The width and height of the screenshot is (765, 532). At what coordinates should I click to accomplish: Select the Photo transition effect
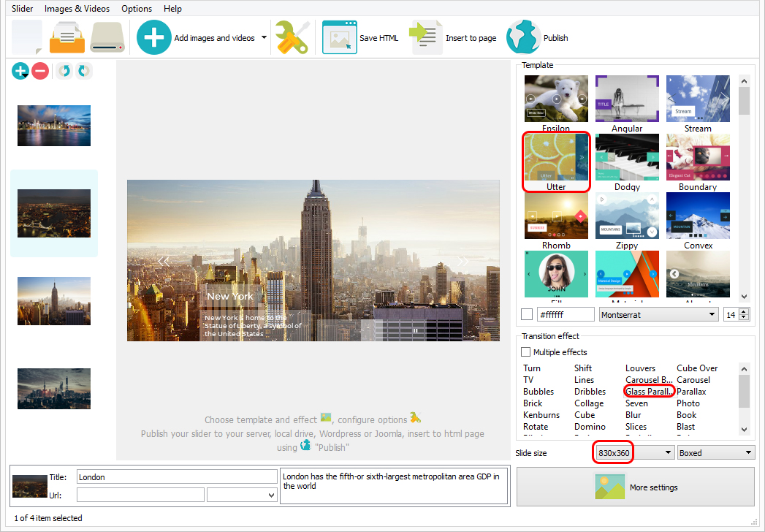(688, 403)
